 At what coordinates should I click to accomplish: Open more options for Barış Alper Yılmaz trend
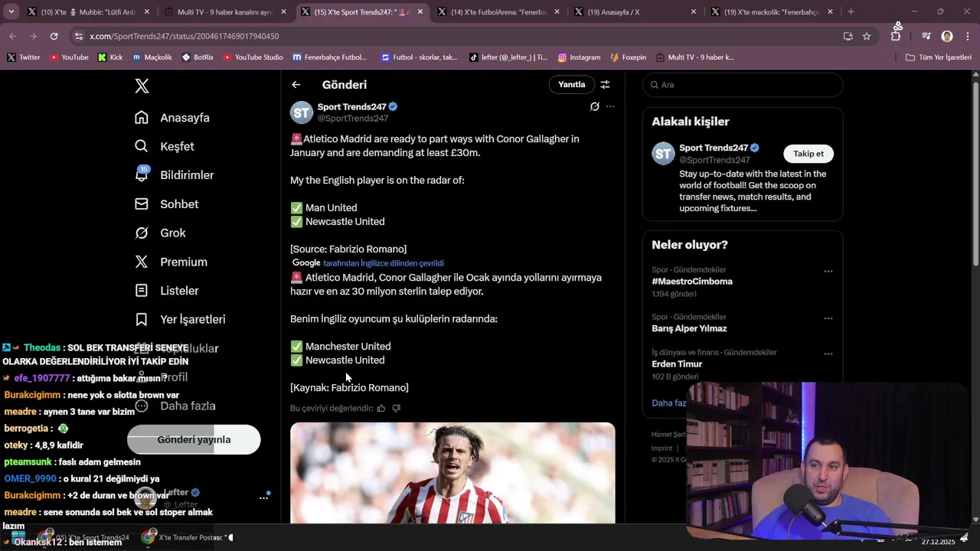[x=828, y=318]
